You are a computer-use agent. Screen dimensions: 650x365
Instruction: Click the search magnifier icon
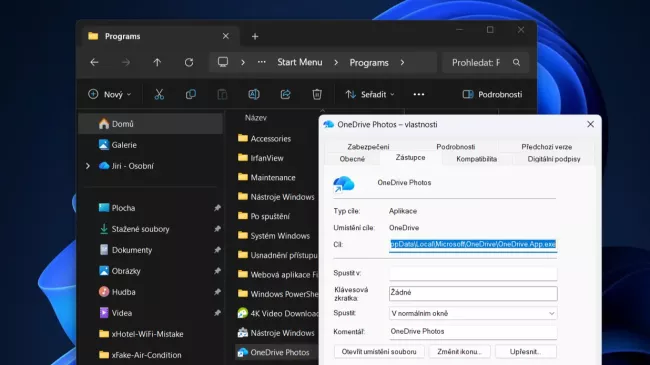[517, 62]
